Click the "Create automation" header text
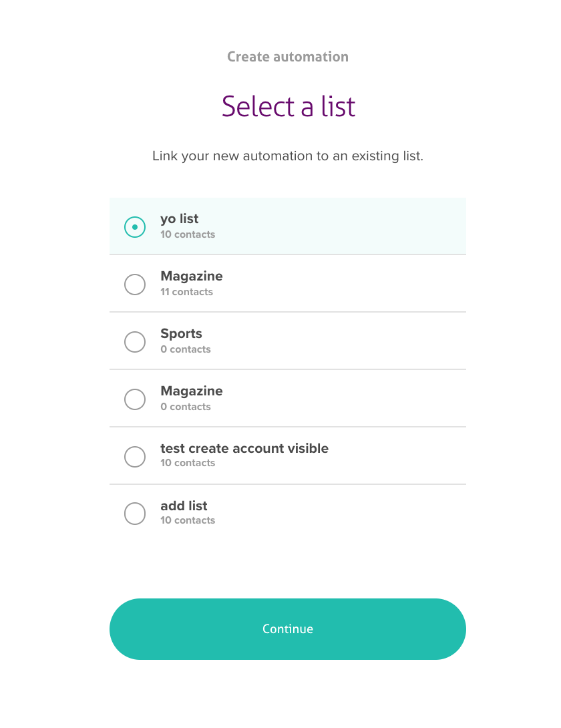 tap(288, 57)
